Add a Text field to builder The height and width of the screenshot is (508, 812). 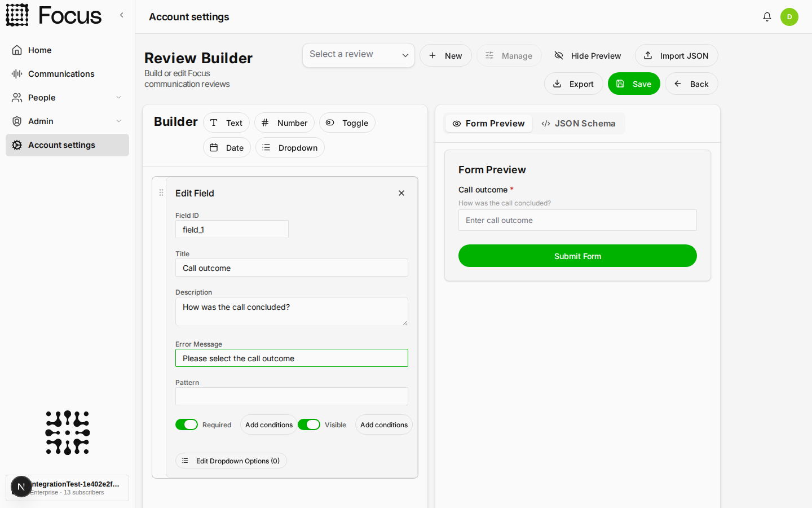(227, 123)
